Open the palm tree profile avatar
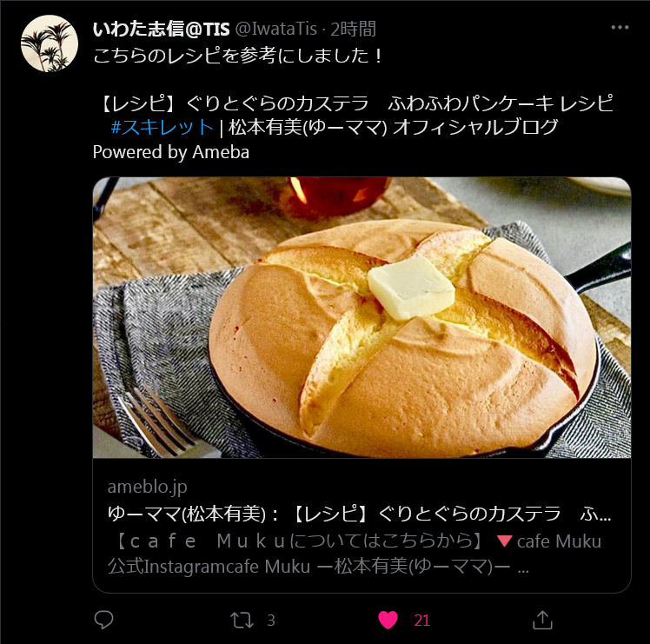Screen dimensions: 650x644 click(50, 43)
